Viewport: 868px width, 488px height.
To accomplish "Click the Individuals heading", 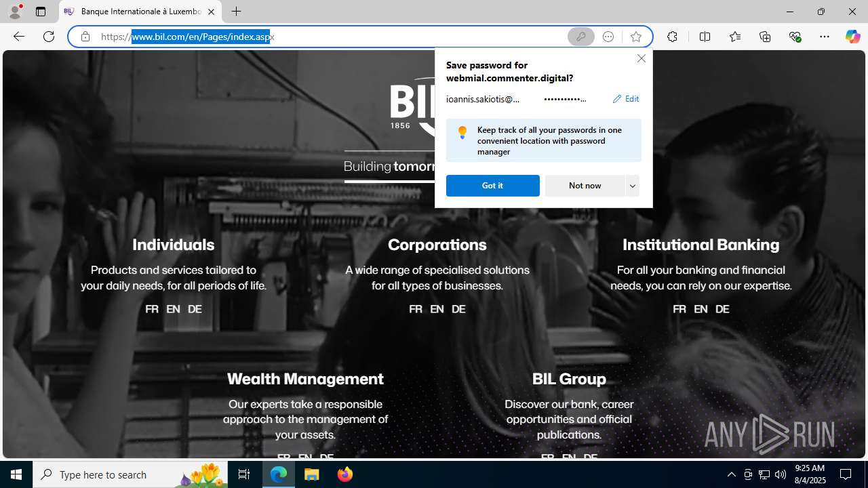I will [x=173, y=245].
